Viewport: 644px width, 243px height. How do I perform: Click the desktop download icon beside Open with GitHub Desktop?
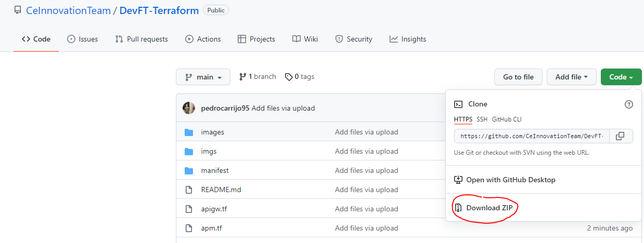[458, 180]
